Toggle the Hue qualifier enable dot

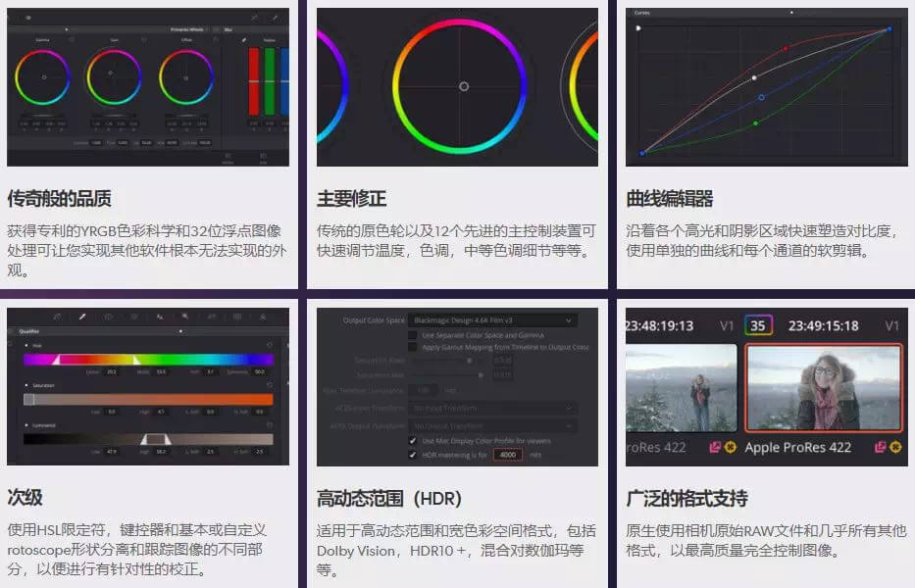26,345
